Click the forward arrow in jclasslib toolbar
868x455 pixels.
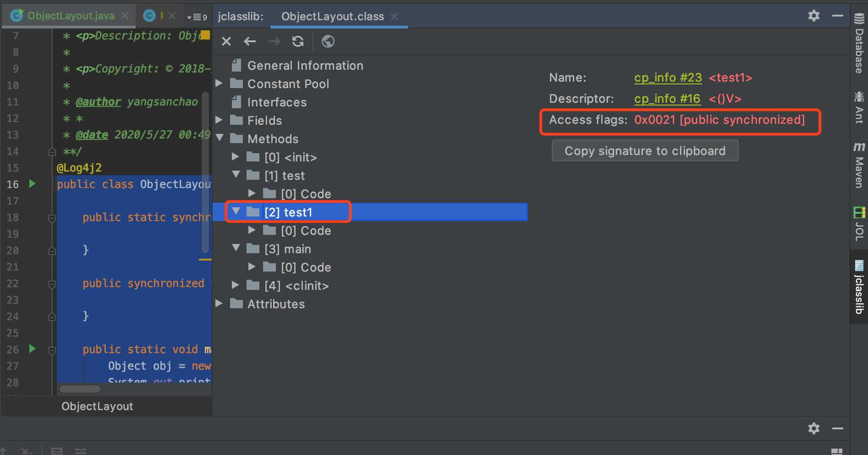click(274, 42)
